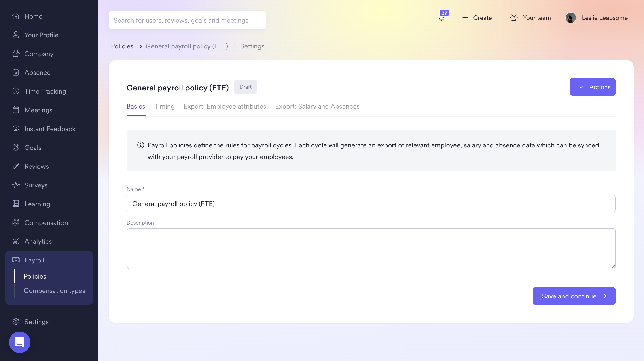Click General payroll policy (FTE) breadcrumb

coord(187,46)
